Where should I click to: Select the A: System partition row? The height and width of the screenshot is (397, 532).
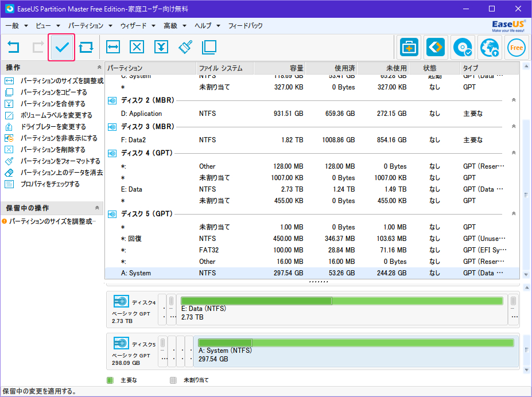[x=312, y=273]
